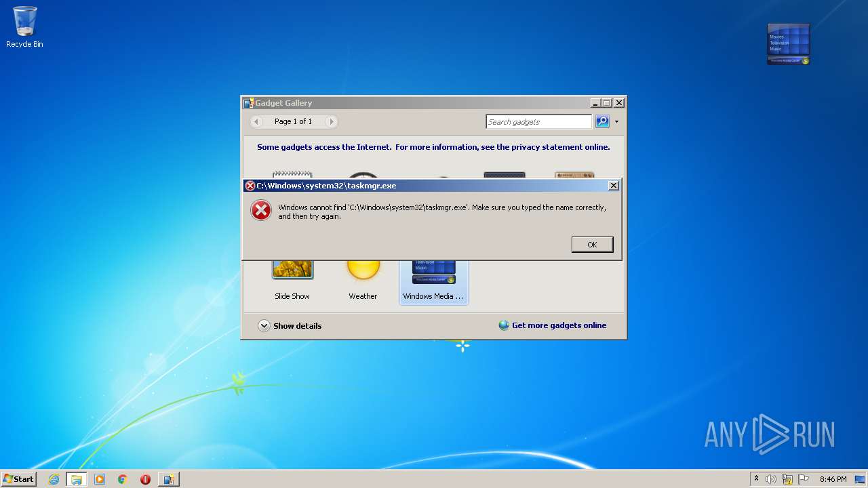Open Windows Explorer from taskbar
Image resolution: width=868 pixels, height=488 pixels.
pos(76,479)
